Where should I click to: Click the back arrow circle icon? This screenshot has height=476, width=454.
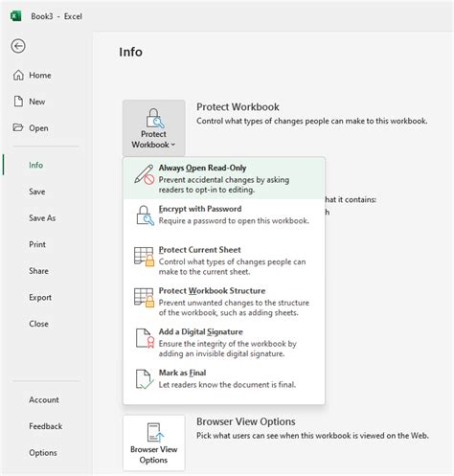[18, 46]
